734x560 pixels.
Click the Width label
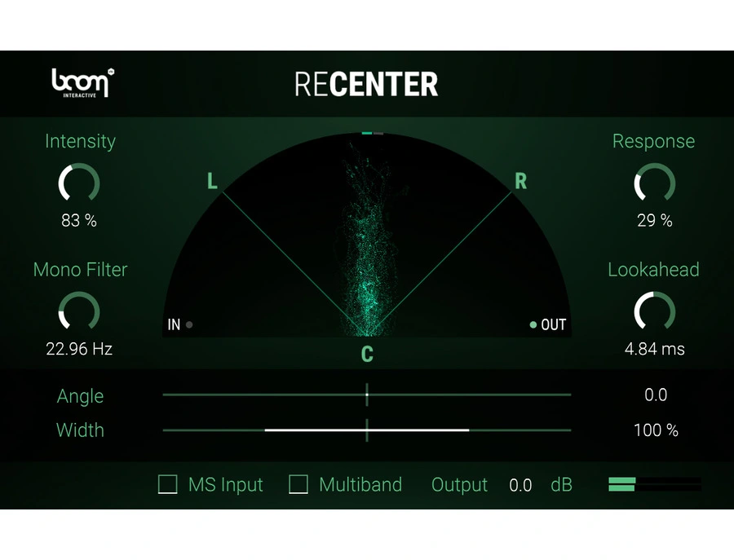[80, 430]
